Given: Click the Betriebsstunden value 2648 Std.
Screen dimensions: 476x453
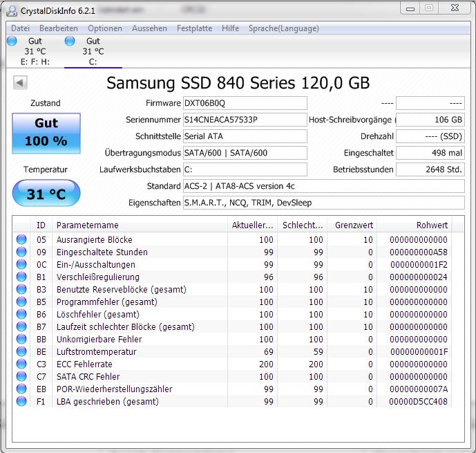Looking at the screenshot, I should [x=430, y=169].
